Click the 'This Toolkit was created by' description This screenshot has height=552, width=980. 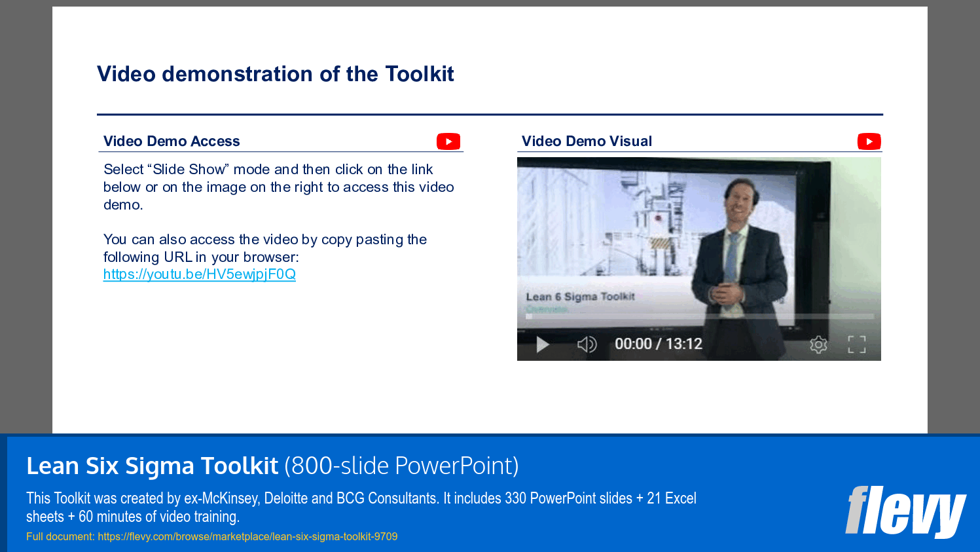click(x=361, y=507)
